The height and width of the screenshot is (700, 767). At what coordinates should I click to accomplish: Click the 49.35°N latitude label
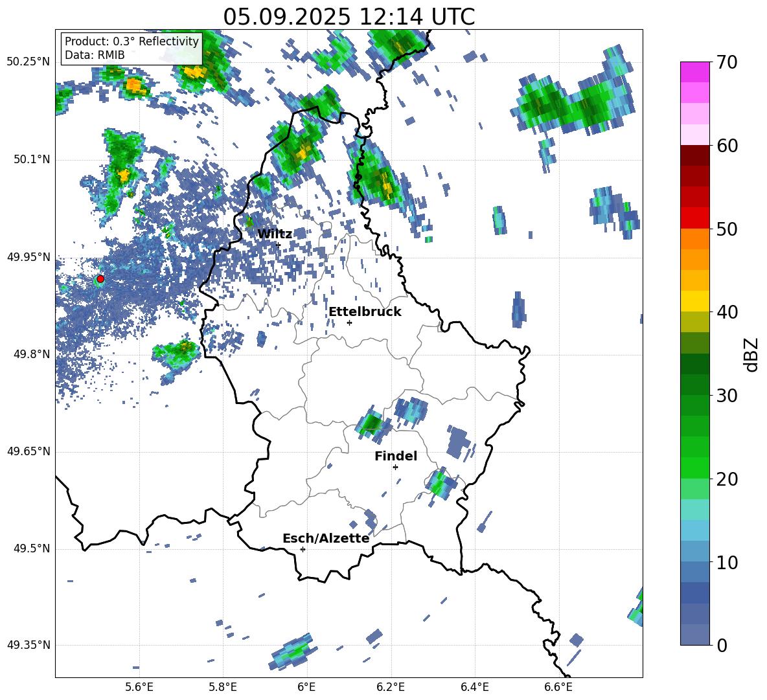29,645
